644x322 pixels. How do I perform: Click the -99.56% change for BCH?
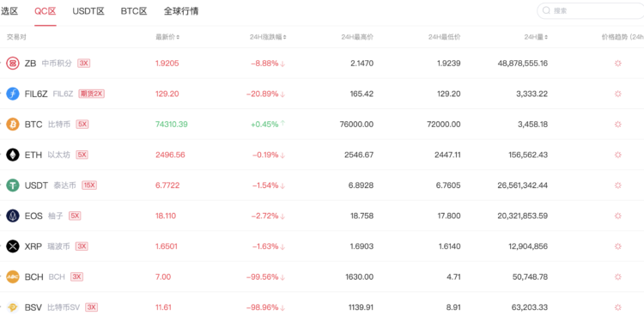coord(263,276)
